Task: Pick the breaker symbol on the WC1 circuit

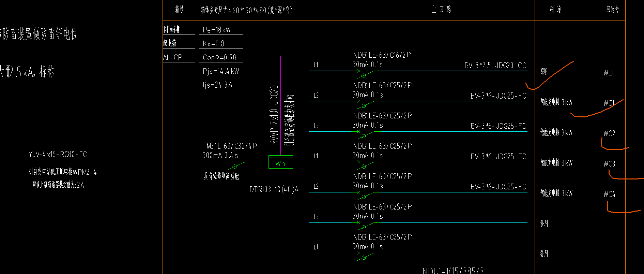Action: point(365,104)
